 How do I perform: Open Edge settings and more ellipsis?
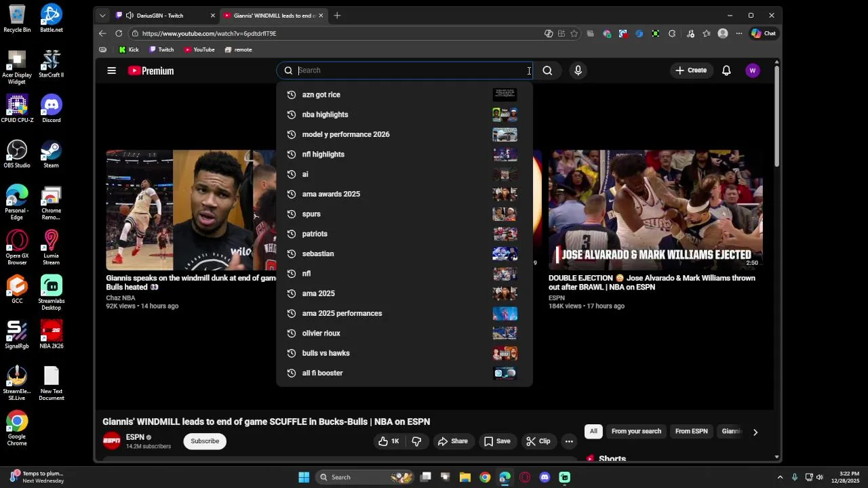tap(739, 33)
